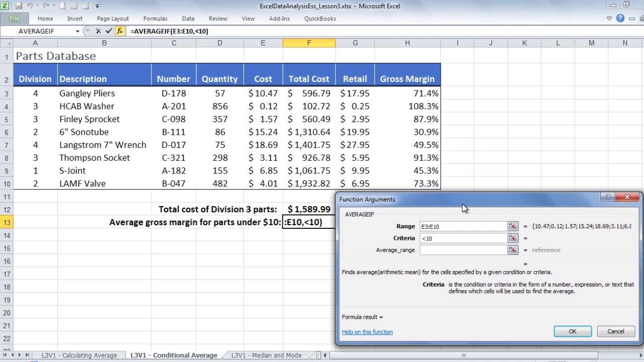Click the New blank workbook icon
The width and height of the screenshot is (644, 362).
click(63, 6)
